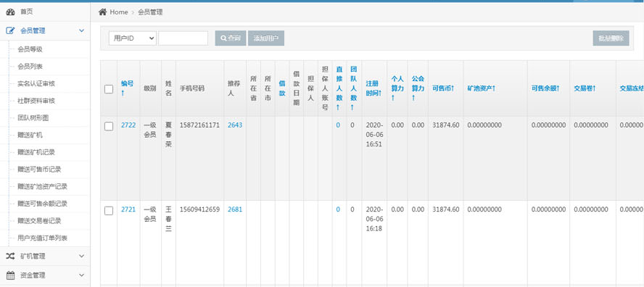Viewport: 644px width, 287px height.
Task: Sort by 矿池资产 column header
Action: (x=482, y=88)
